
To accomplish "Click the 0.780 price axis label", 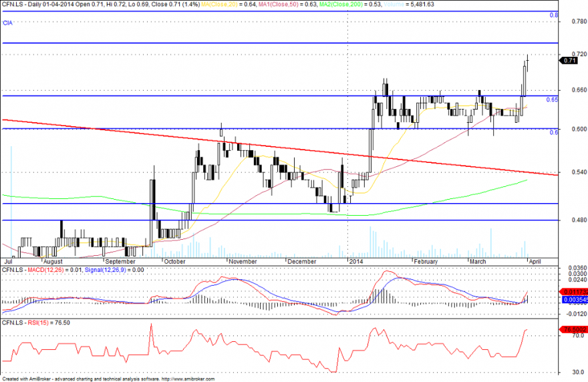I will coord(579,21).
